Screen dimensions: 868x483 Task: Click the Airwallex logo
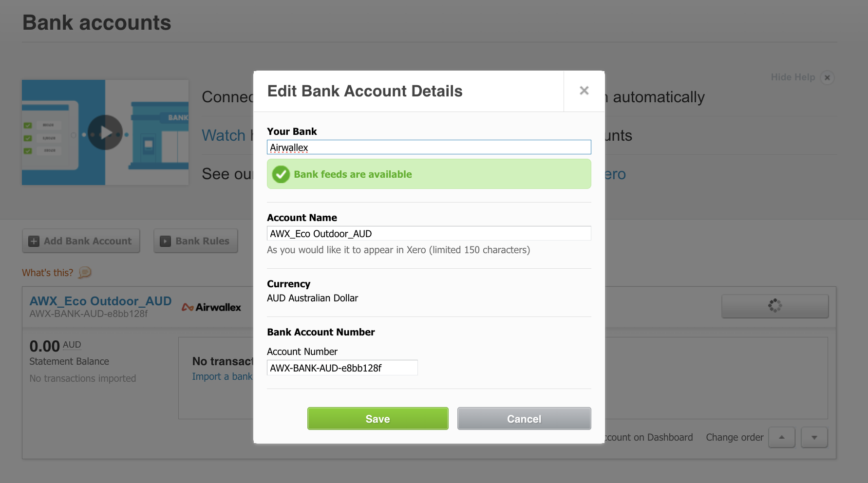click(211, 307)
